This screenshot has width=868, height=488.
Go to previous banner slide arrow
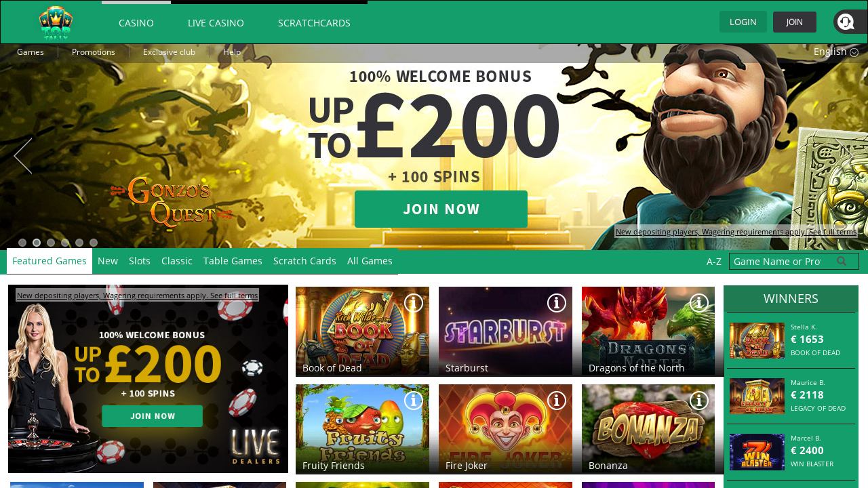click(23, 156)
